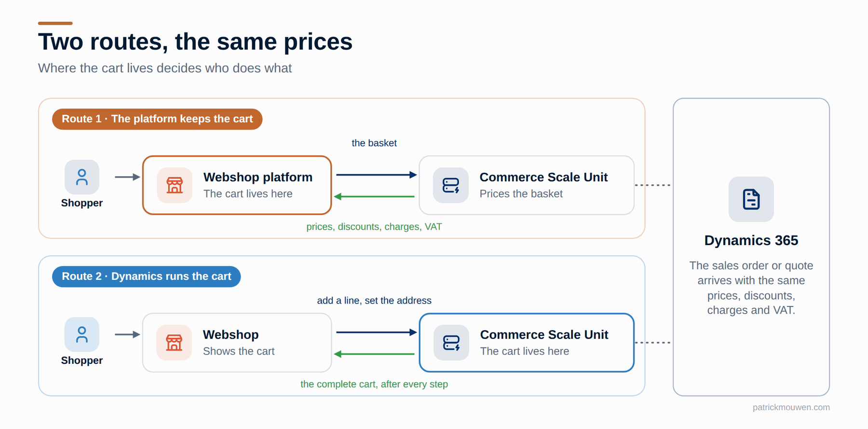
Task: Click the server icon in Route 2 Commerce Scale Unit
Action: coord(451,343)
